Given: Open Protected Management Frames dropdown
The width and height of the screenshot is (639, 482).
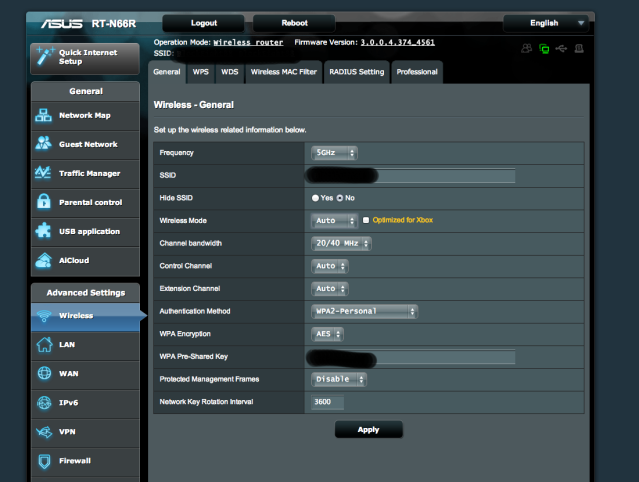Looking at the screenshot, I should pyautogui.click(x=338, y=379).
